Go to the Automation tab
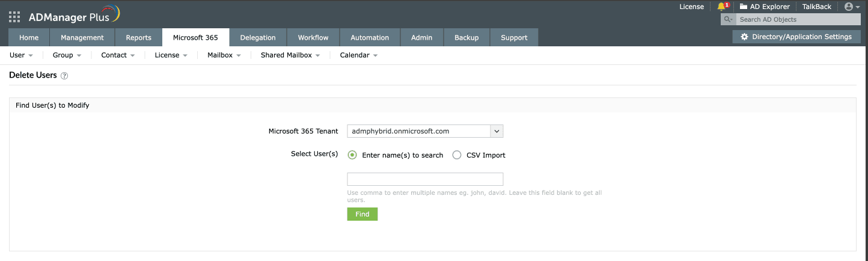The width and height of the screenshot is (868, 261). coord(370,37)
